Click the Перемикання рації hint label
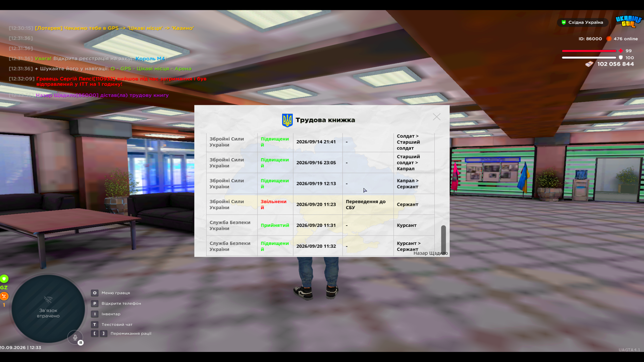This screenshot has width=644, height=362. pyautogui.click(x=131, y=333)
